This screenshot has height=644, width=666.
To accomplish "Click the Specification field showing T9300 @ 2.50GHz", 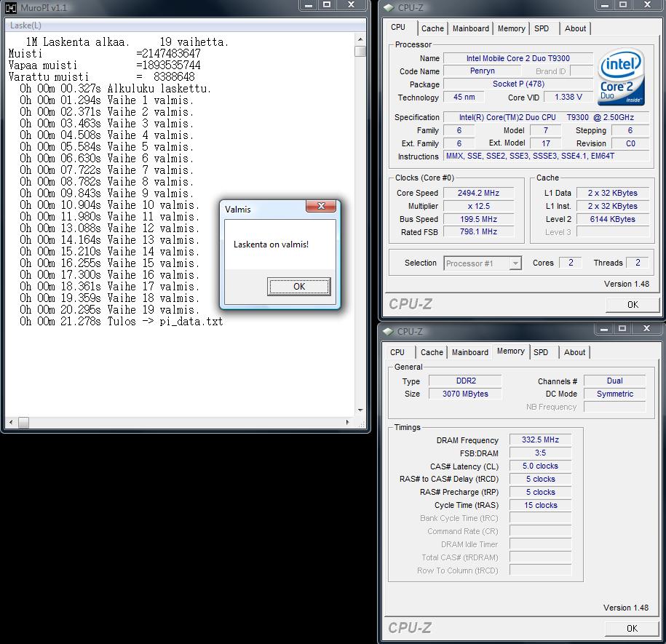I will pos(546,117).
